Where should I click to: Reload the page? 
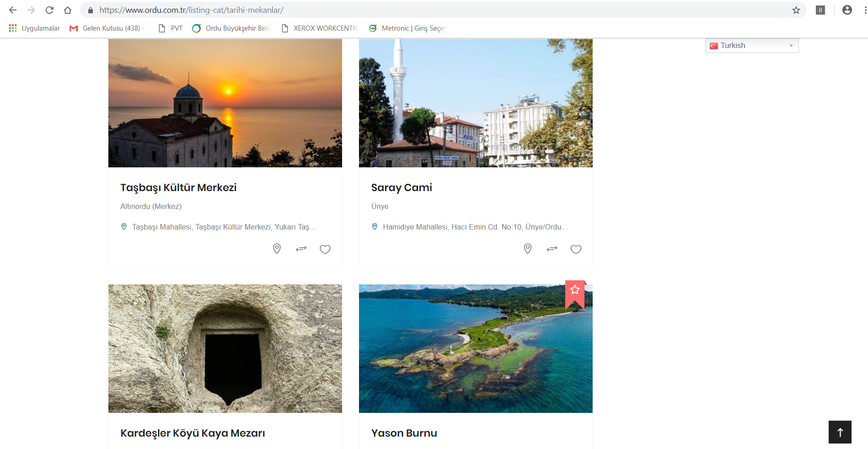pyautogui.click(x=49, y=10)
